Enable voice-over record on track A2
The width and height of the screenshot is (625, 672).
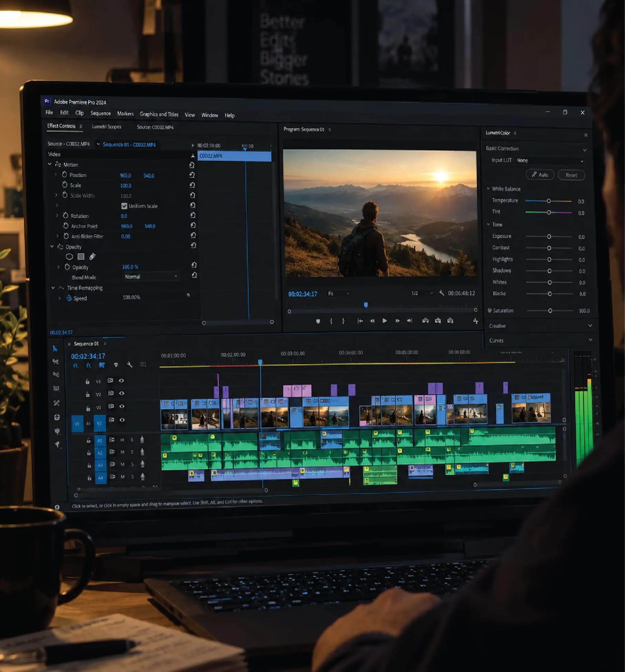click(142, 452)
